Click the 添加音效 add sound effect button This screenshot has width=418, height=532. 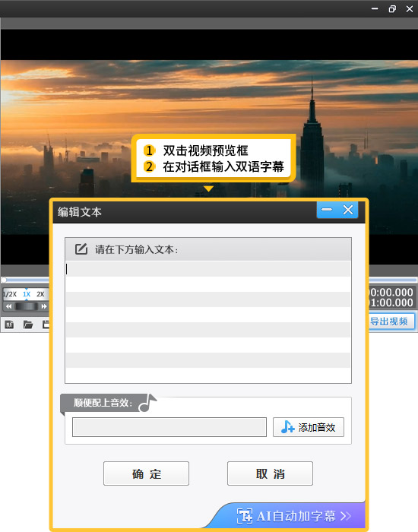click(x=309, y=427)
